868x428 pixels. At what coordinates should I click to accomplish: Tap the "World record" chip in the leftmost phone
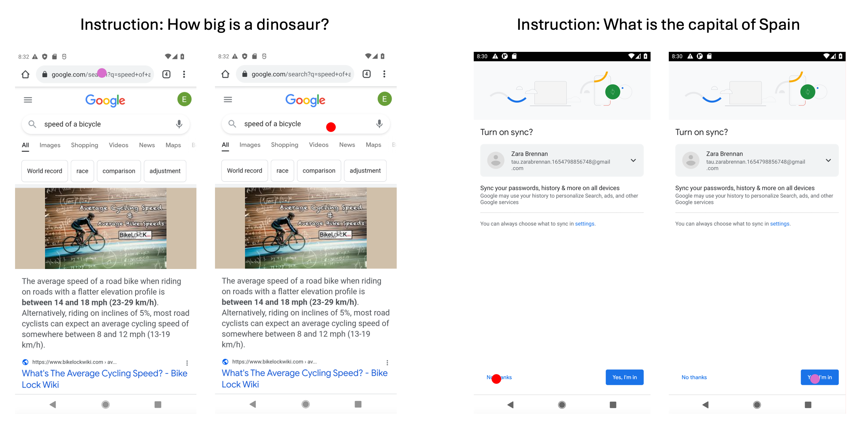(44, 171)
